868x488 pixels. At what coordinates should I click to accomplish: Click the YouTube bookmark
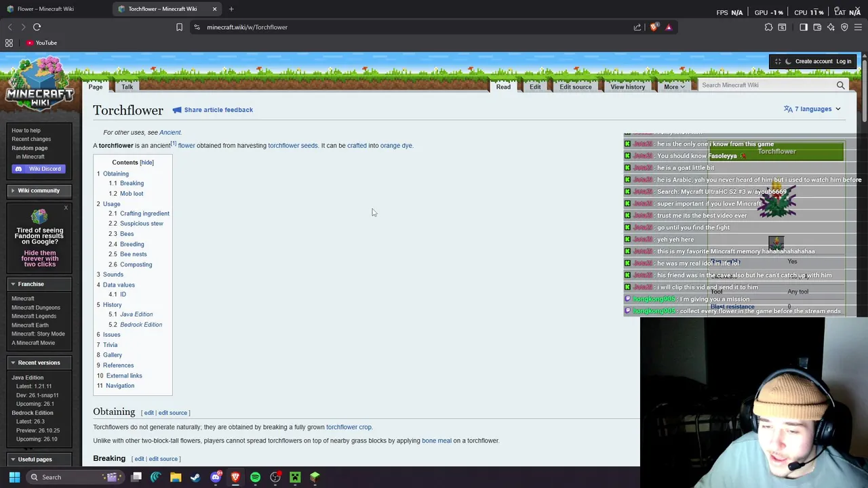41,43
